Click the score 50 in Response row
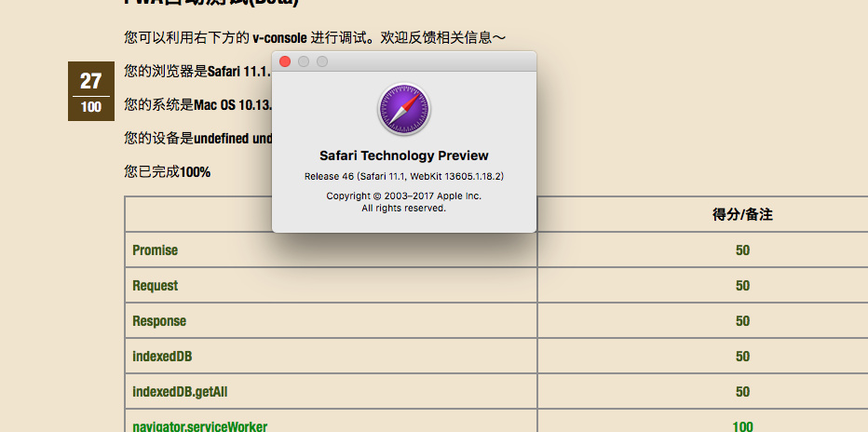This screenshot has height=432, width=868. pos(742,321)
